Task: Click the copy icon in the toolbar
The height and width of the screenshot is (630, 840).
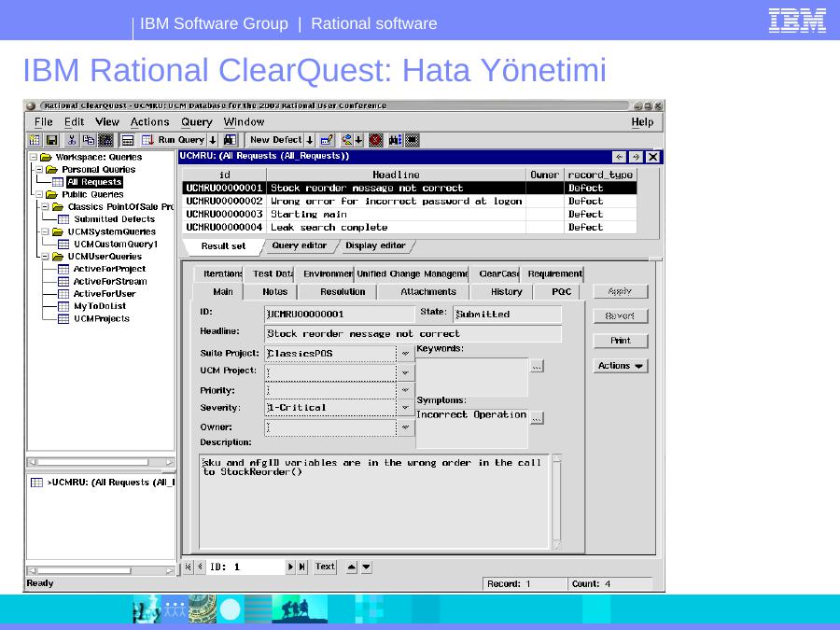Action: coord(89,140)
